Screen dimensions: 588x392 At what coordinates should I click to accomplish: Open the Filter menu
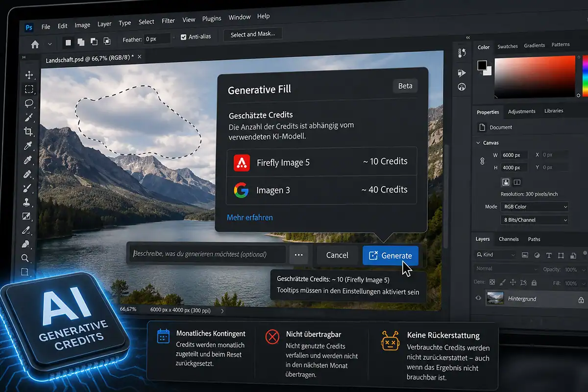pyautogui.click(x=168, y=21)
